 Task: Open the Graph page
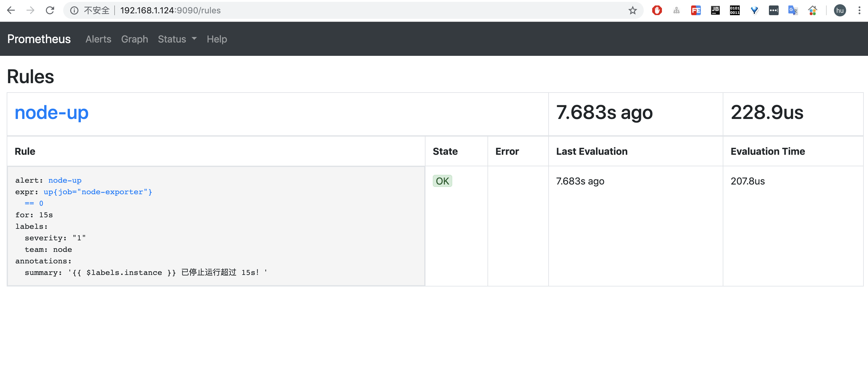click(x=134, y=39)
